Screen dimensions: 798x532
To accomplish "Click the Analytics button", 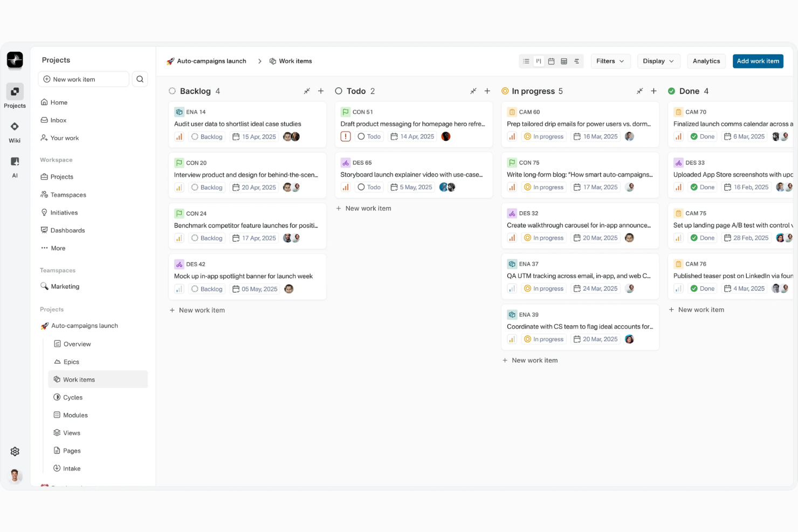I will click(x=706, y=61).
